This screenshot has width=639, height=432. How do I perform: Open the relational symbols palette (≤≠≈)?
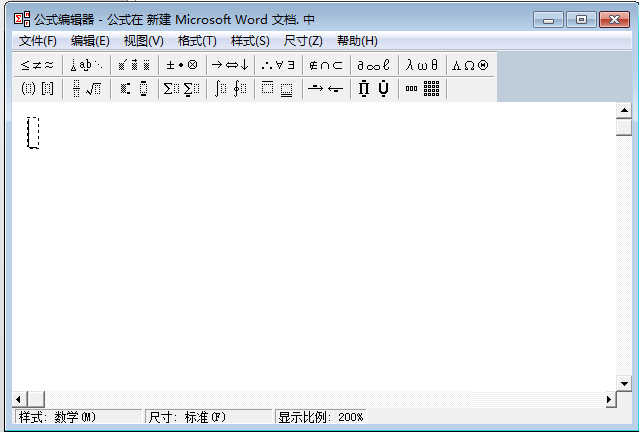(38, 65)
